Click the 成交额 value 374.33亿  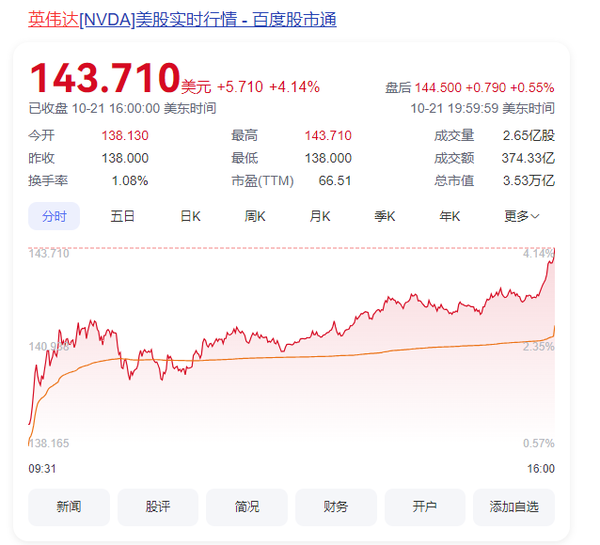pos(528,158)
